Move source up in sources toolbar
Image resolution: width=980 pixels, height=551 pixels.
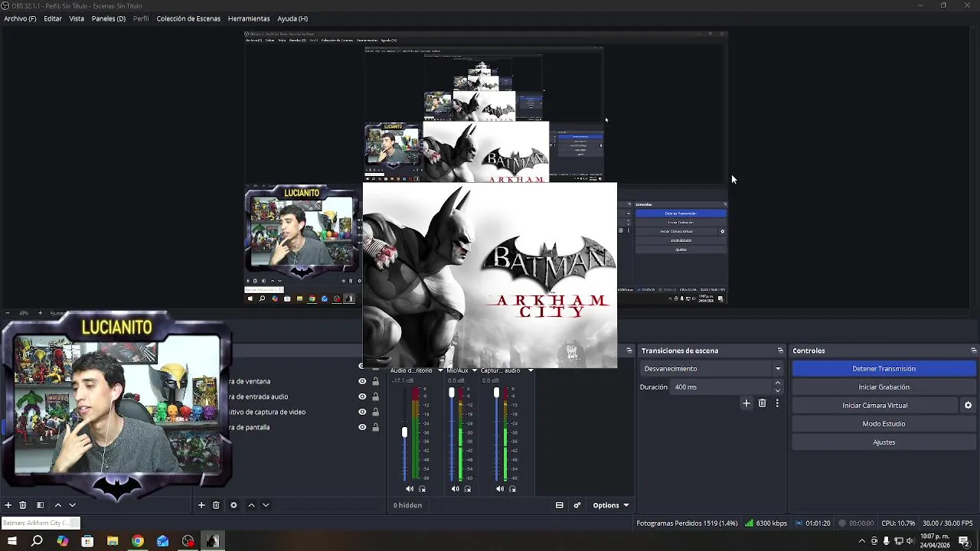[251, 505]
